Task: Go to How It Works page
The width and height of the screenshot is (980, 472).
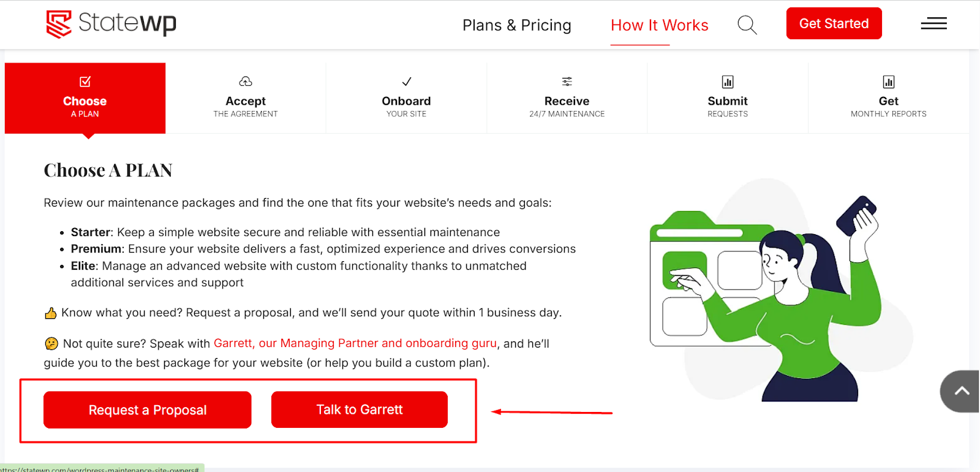Action: click(660, 25)
